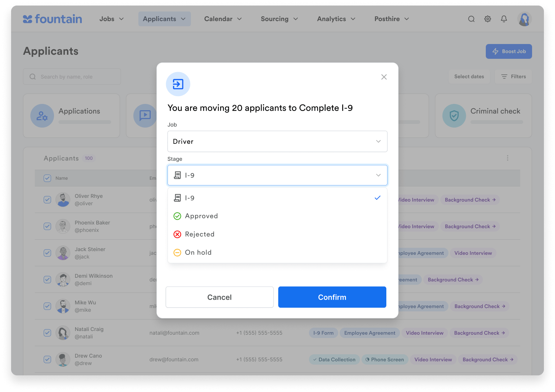Viewport: 555px width, 392px height.
Task: Open notifications bell icon
Action: pos(504,19)
